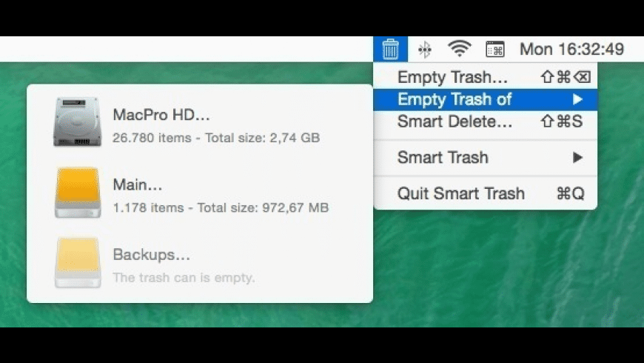
Task: Expand the arrow beside Smart Trash
Action: 577,158
